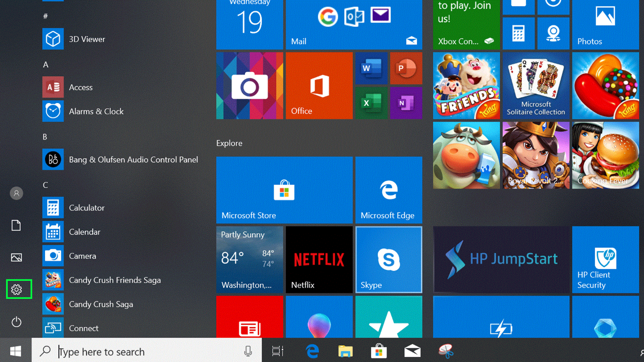Viewport: 644px width, 362px height.
Task: Click the user account avatar icon
Action: (x=16, y=193)
